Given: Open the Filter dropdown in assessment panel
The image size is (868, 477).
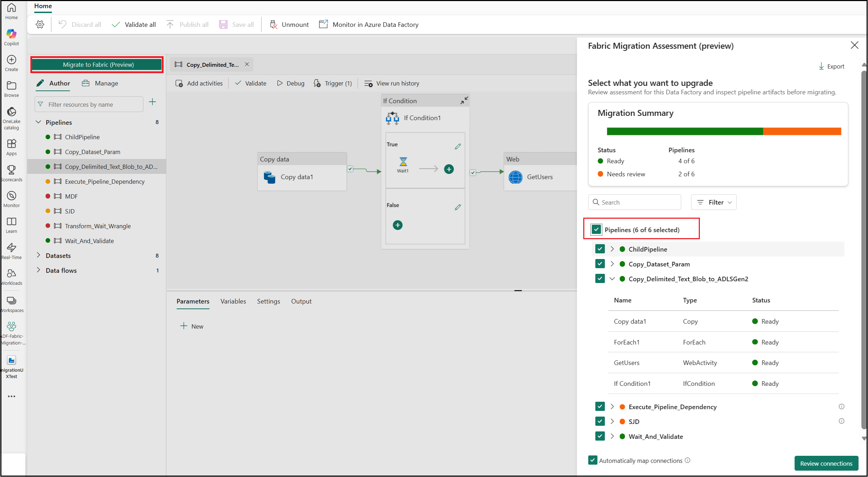Looking at the screenshot, I should point(714,202).
